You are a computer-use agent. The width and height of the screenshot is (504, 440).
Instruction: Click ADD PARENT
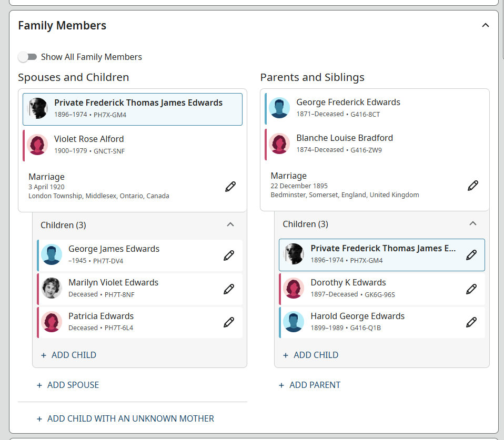coord(309,385)
